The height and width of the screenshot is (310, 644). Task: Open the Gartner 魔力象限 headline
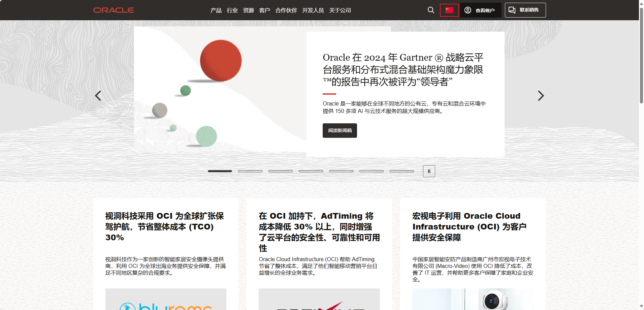pyautogui.click(x=403, y=69)
